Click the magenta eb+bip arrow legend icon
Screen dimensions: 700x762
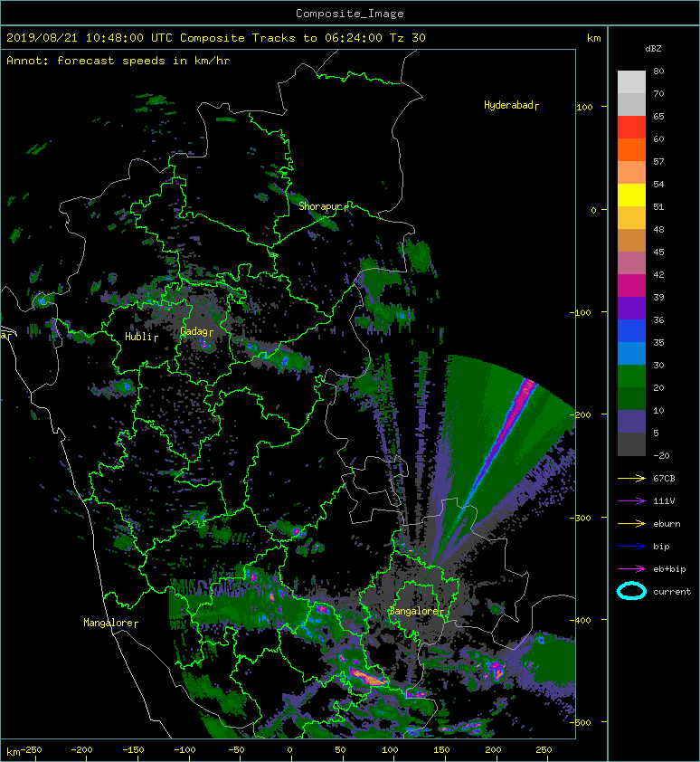tap(631, 569)
